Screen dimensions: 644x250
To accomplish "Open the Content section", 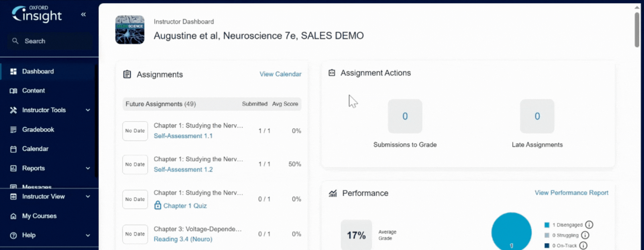I will tap(33, 91).
